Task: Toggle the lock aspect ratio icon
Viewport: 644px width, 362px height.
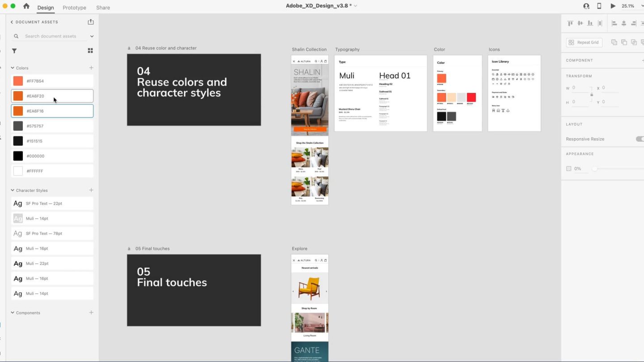Action: (x=592, y=94)
